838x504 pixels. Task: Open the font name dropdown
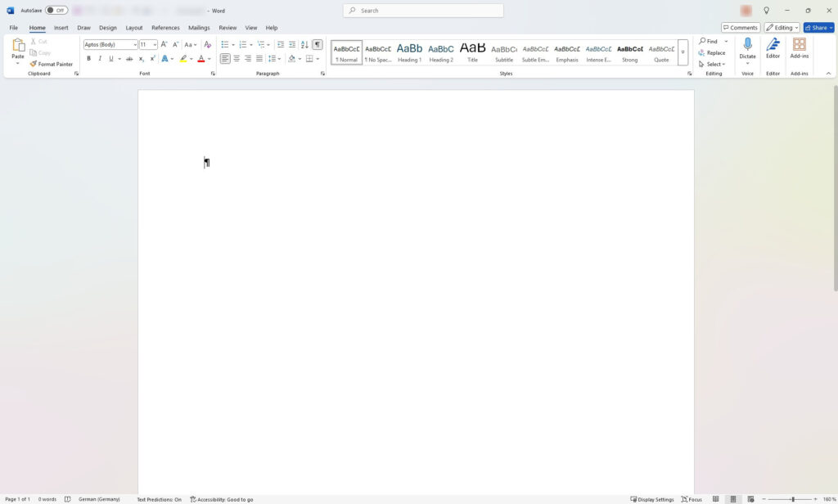134,44
